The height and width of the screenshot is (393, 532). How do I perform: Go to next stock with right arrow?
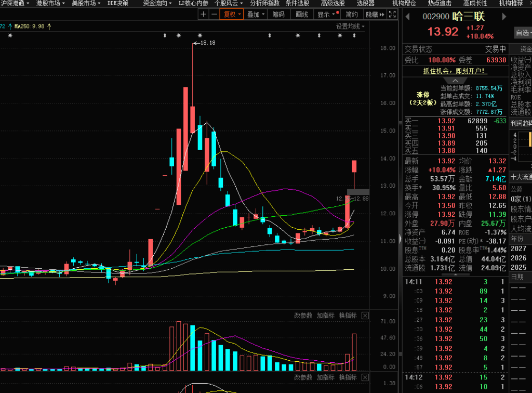504,16
